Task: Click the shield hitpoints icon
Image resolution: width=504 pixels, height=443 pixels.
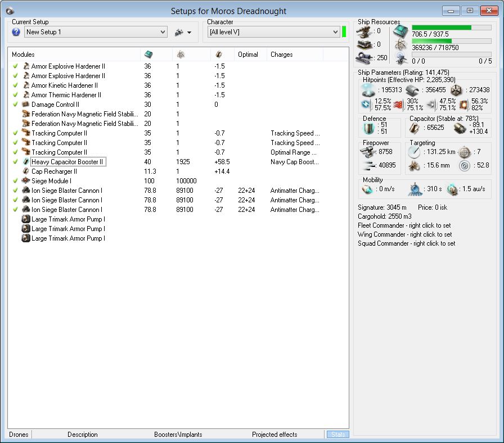Action: [368, 90]
